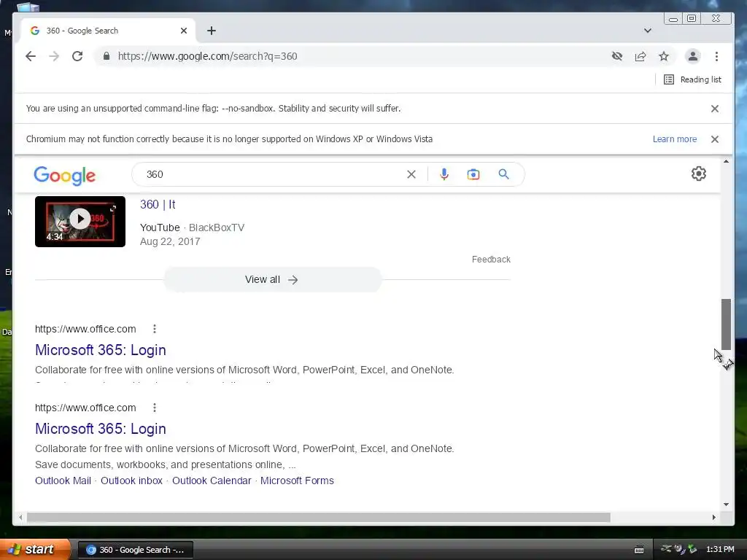This screenshot has width=747, height=560.
Task: Click the 'YouTube · BlackBoxTV' source text
Action: [x=192, y=227]
